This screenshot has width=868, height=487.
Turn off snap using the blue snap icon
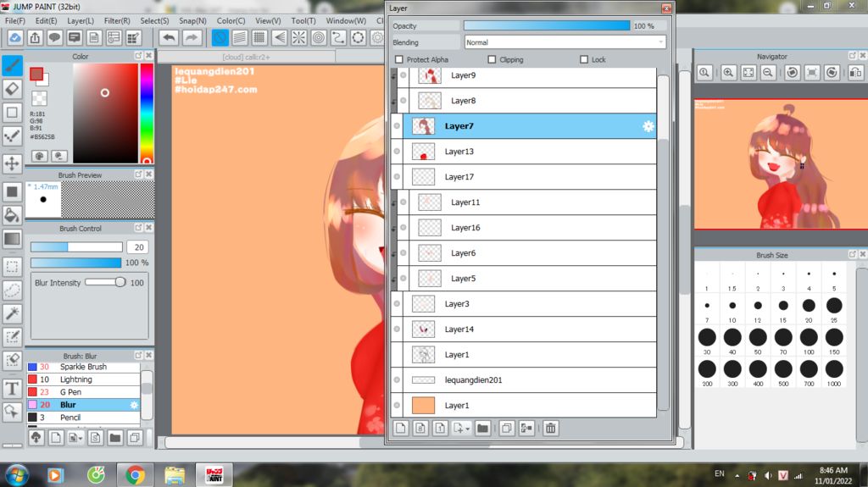tap(220, 37)
